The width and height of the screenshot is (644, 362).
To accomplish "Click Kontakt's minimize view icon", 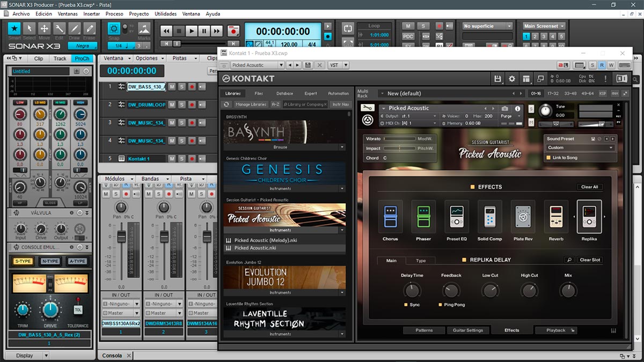I will (x=541, y=79).
